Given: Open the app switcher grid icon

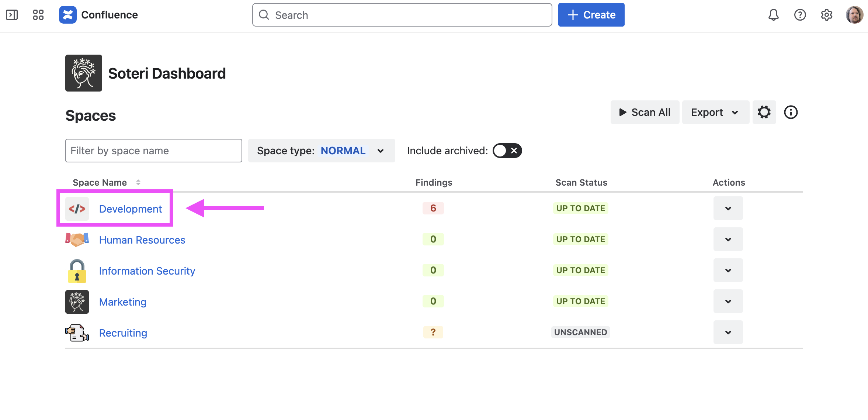Looking at the screenshot, I should click(38, 15).
